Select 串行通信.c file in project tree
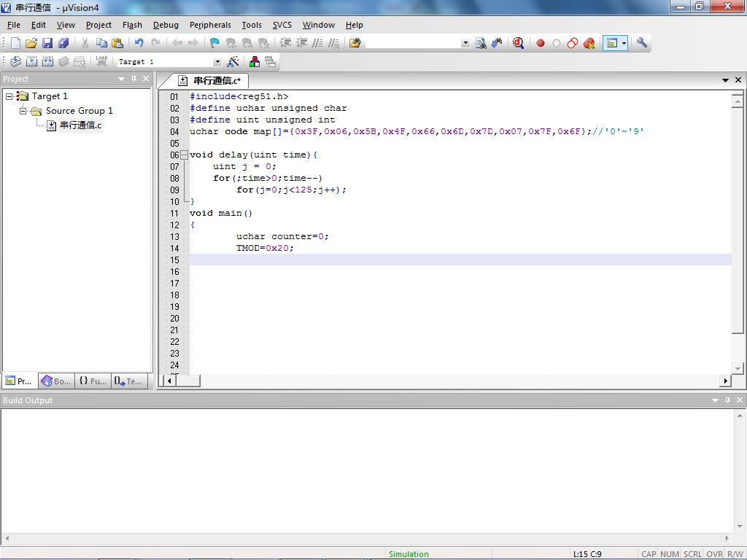 pos(80,125)
